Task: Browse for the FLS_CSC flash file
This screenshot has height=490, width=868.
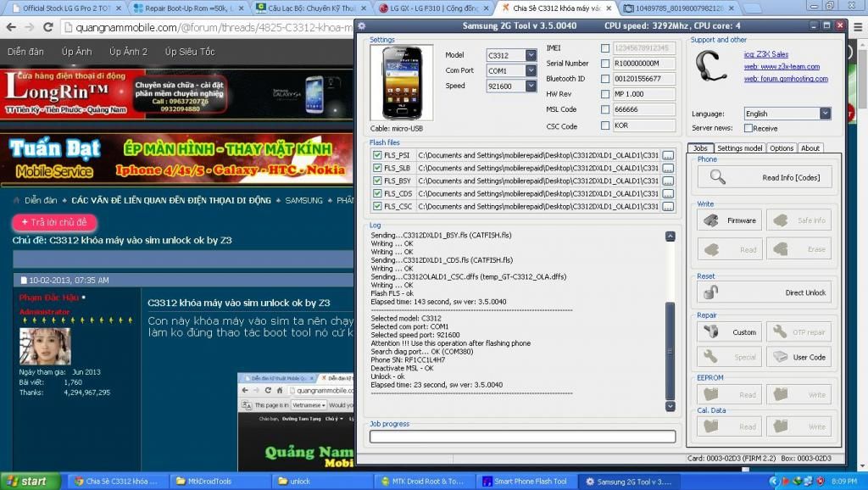Action: coord(668,207)
